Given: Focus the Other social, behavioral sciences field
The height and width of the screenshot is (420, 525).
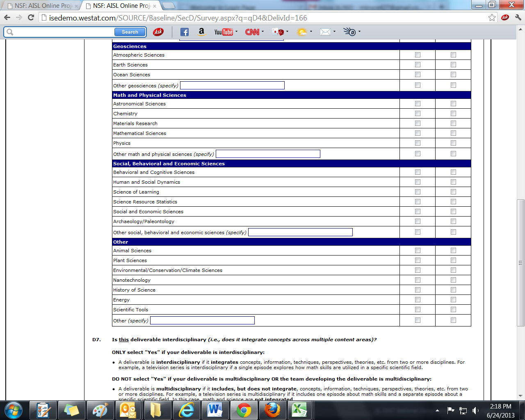Looking at the screenshot, I should pos(300,232).
